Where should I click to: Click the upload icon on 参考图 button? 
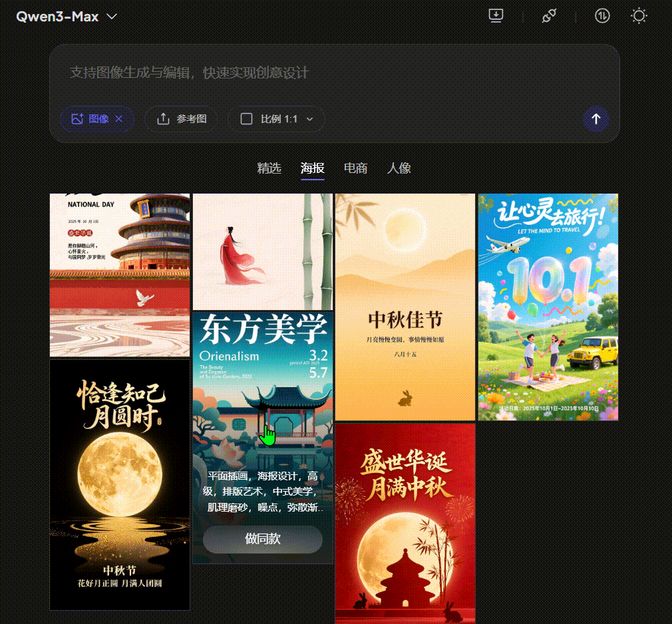[162, 119]
